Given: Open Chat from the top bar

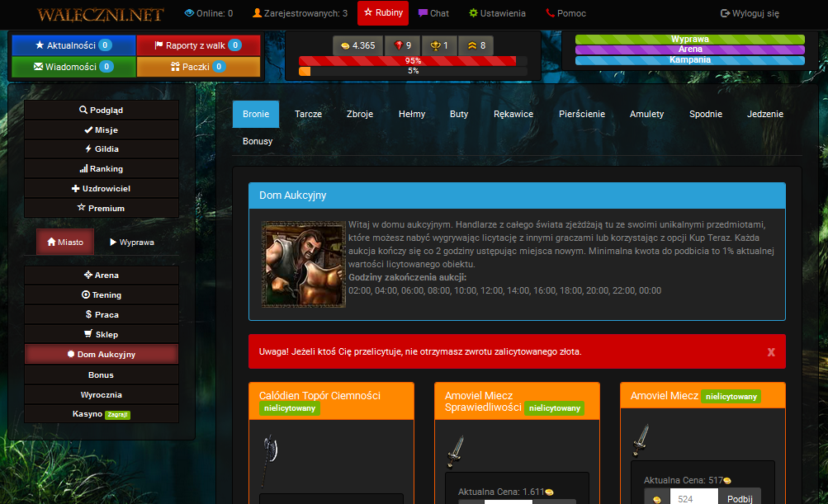Looking at the screenshot, I should pos(433,13).
